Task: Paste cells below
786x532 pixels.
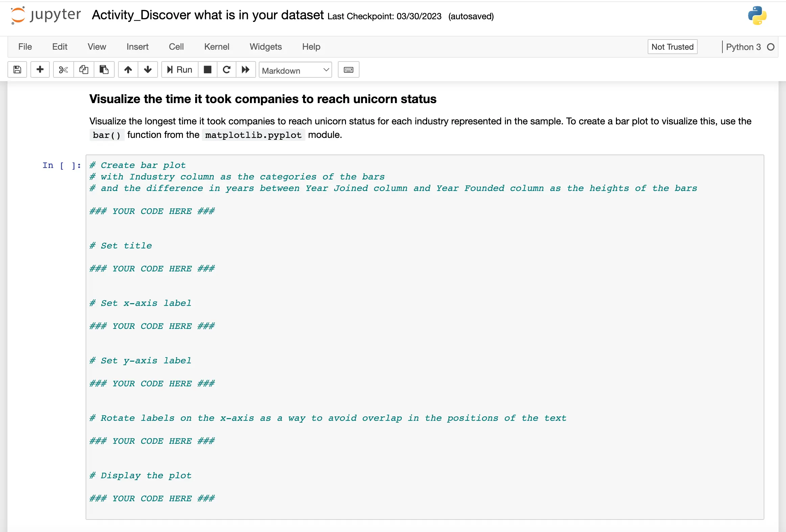Action: pos(104,70)
